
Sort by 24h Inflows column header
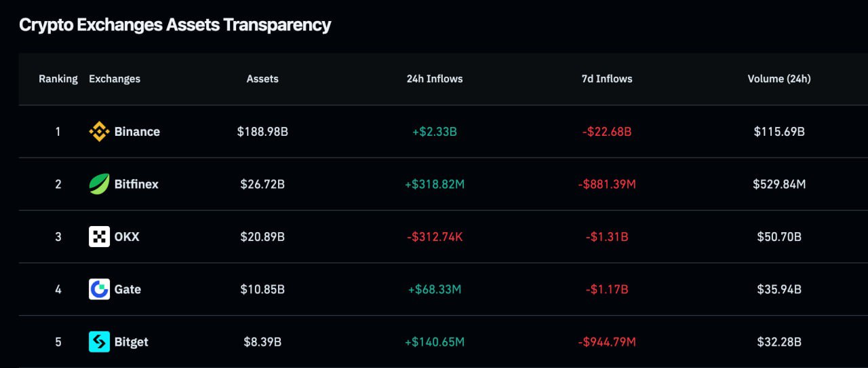click(435, 79)
